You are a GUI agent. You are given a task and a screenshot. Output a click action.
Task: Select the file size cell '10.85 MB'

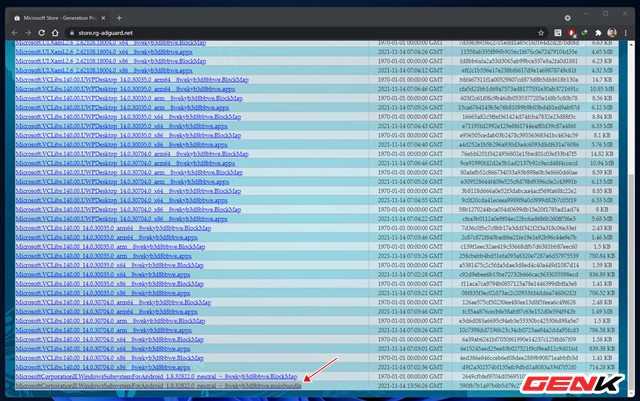pyautogui.click(x=602, y=89)
